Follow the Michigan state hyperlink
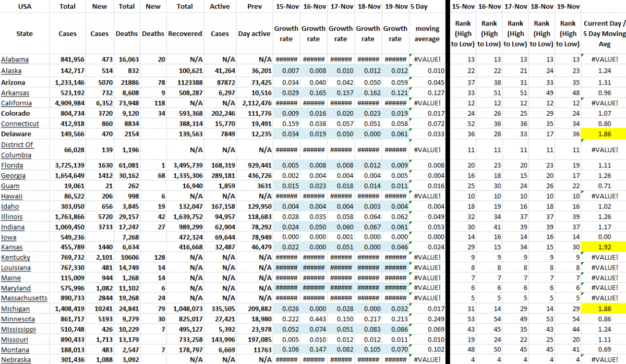 [15, 309]
